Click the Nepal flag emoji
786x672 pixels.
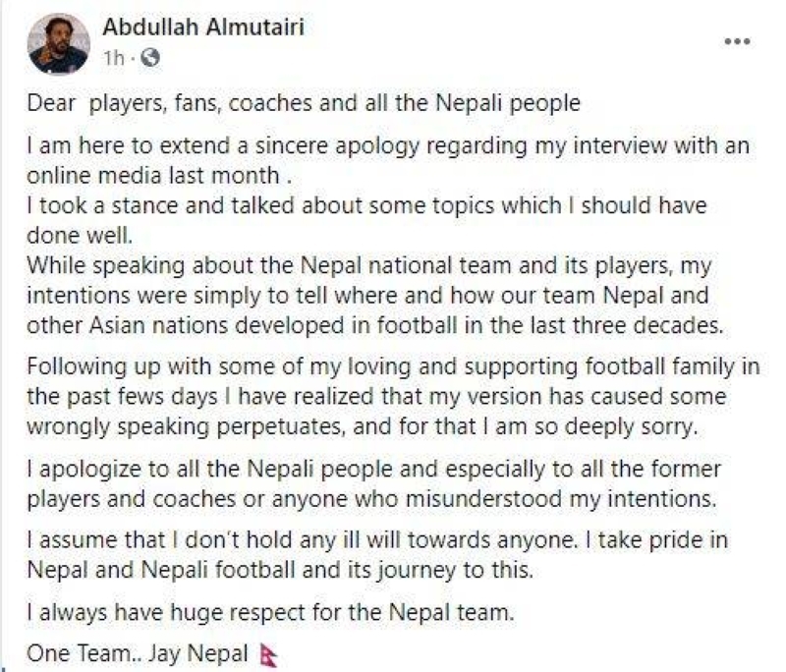266,655
